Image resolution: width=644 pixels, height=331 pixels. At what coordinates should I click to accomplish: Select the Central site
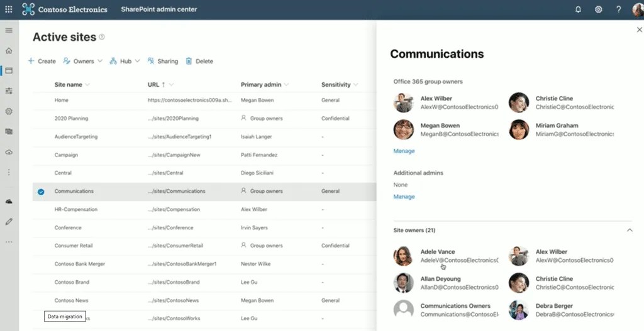[204, 173]
